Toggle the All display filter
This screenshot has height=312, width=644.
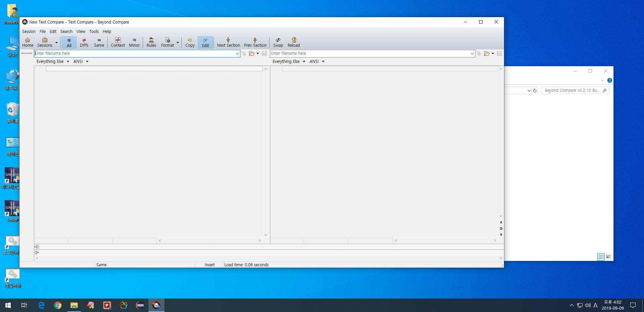[x=69, y=42]
